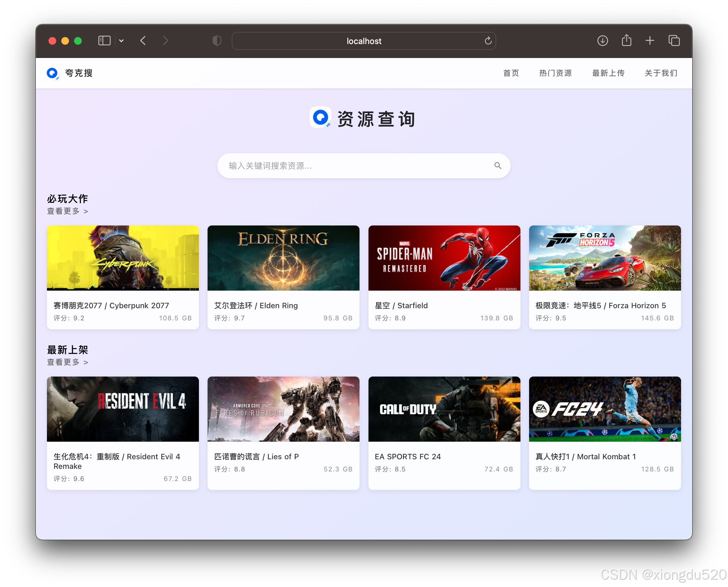Click the 最新上架 section heading
Viewport: 728px width, 587px height.
68,350
